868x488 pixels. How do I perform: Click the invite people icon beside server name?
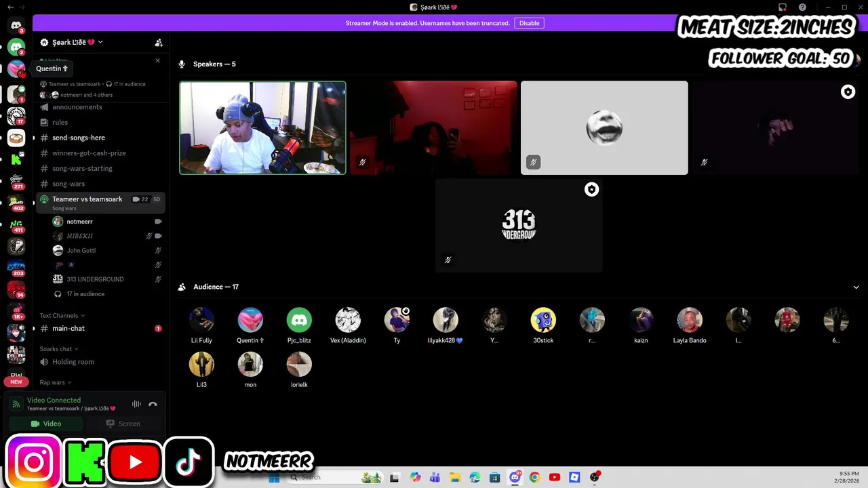[x=159, y=43]
